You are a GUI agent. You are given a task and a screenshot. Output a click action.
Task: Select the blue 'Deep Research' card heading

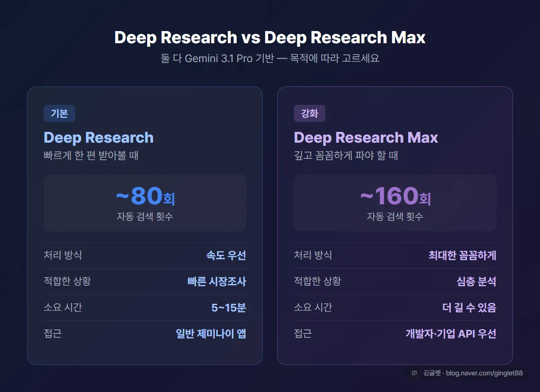tap(99, 137)
